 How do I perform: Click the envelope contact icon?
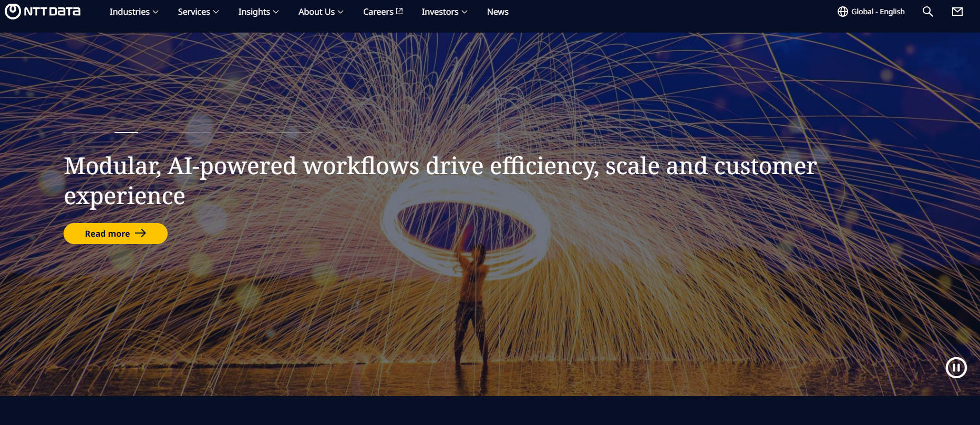957,12
